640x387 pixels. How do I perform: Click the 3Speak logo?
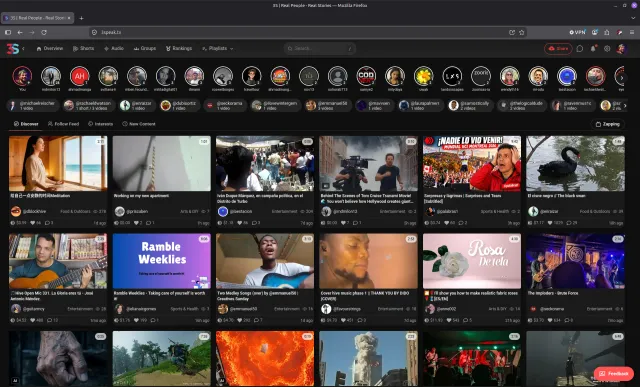pyautogui.click(x=13, y=49)
